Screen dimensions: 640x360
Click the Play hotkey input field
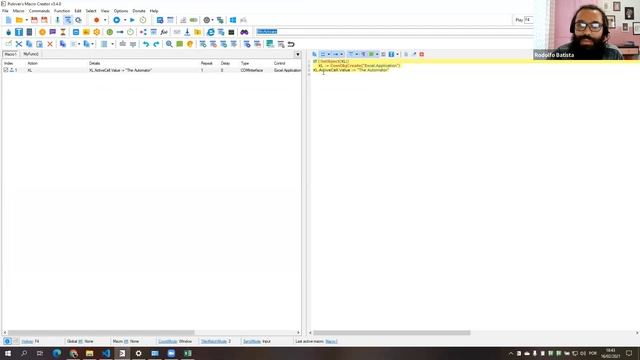coord(528,20)
